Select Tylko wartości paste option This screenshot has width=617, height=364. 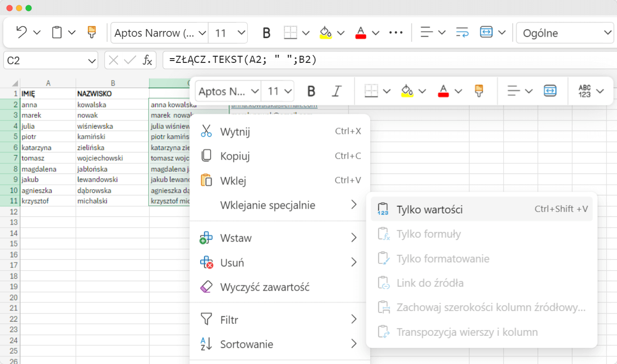point(482,209)
